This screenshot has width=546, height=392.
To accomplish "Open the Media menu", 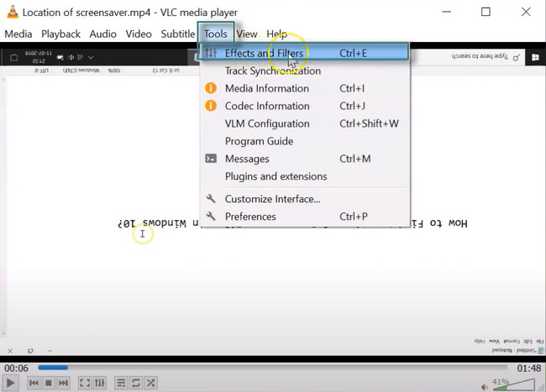I will coord(18,34).
